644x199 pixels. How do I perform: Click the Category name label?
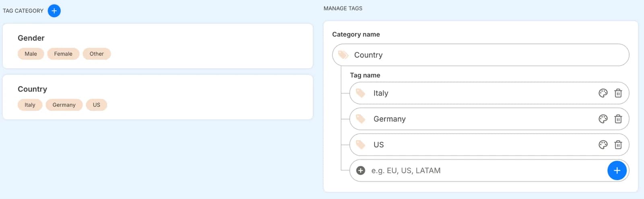click(x=356, y=34)
